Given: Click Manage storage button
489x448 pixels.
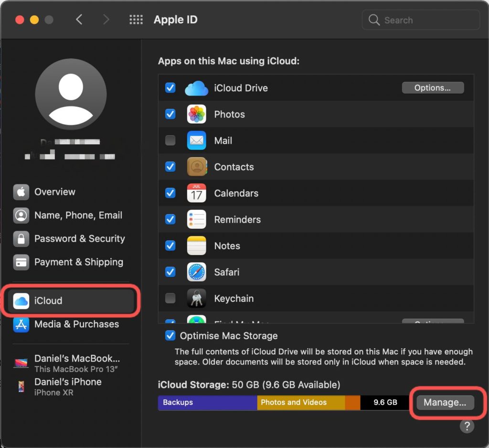Looking at the screenshot, I should click(445, 403).
